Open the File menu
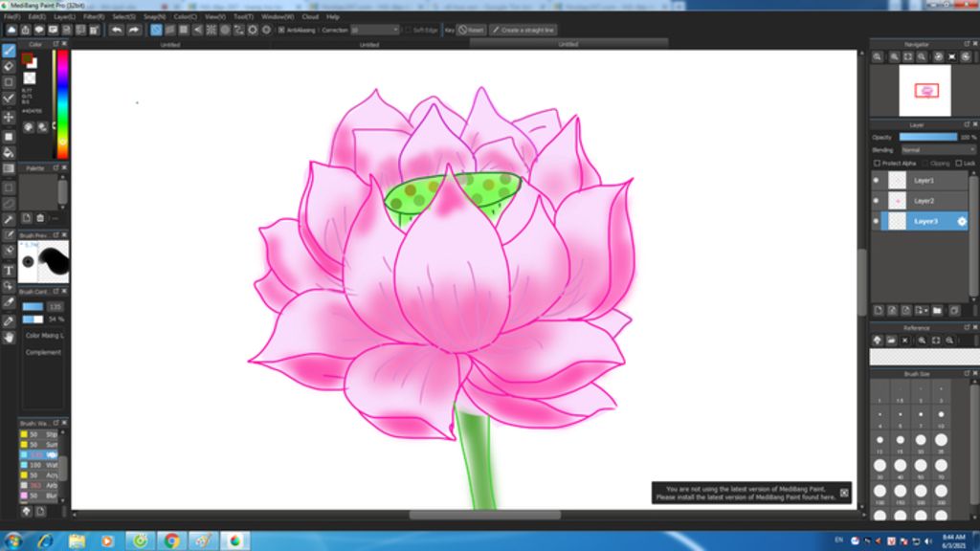980x551 pixels. click(x=11, y=17)
